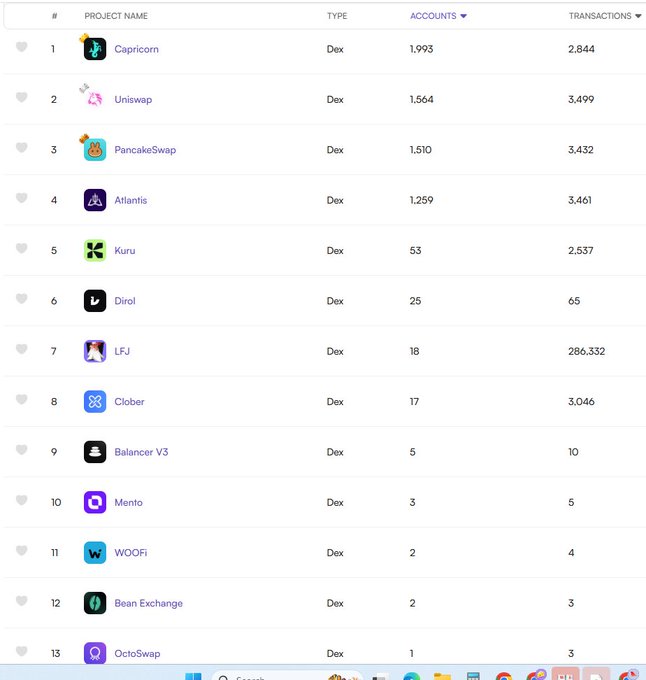646x680 pixels.
Task: Click the accounts value 1,510
Action: point(420,150)
